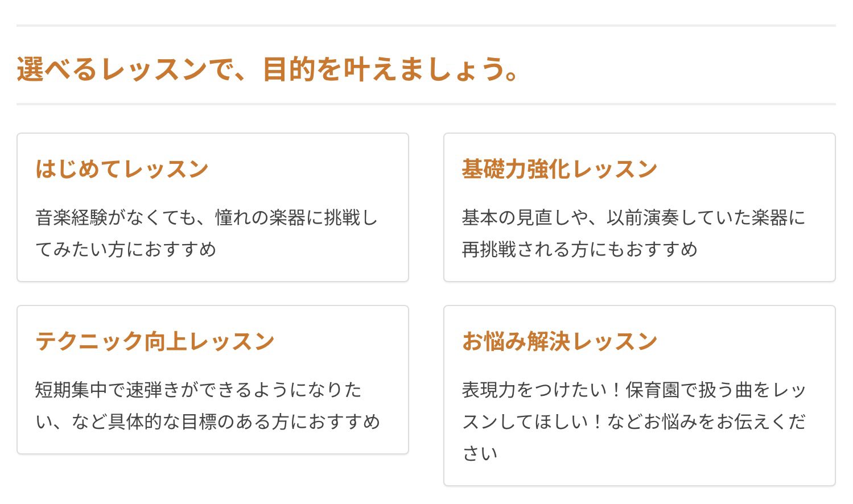Viewport: 853px width, 504px height.
Task: Click the line starting 表現力をつけたい！
Action: pyautogui.click(x=633, y=390)
